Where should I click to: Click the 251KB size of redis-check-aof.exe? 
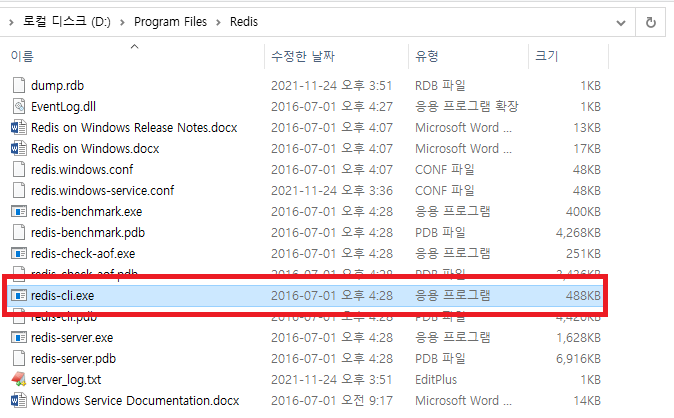click(583, 254)
